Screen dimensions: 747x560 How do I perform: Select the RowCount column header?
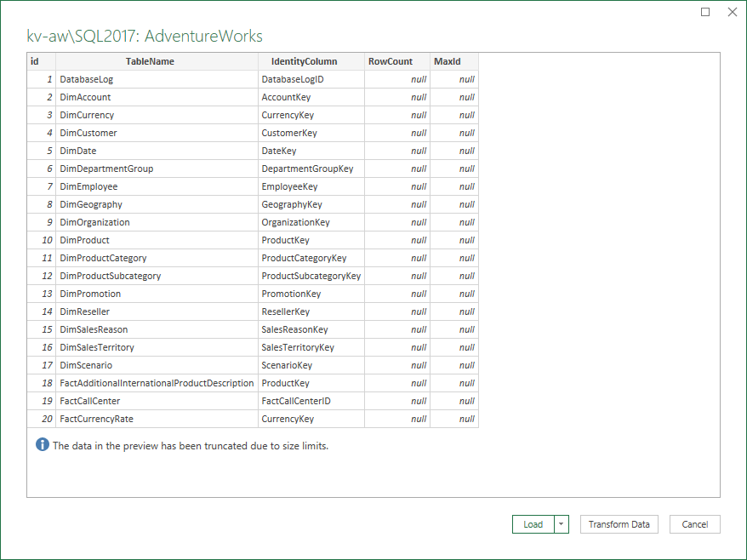[x=397, y=61]
